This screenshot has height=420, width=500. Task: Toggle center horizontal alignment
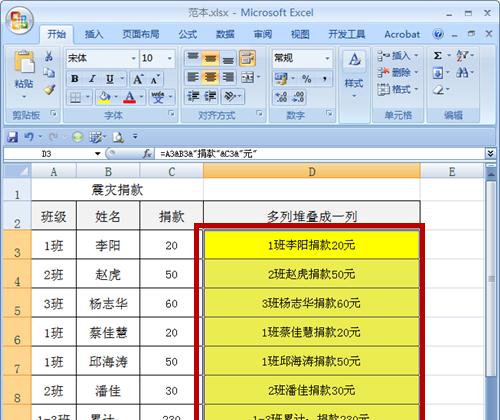pyautogui.click(x=210, y=77)
